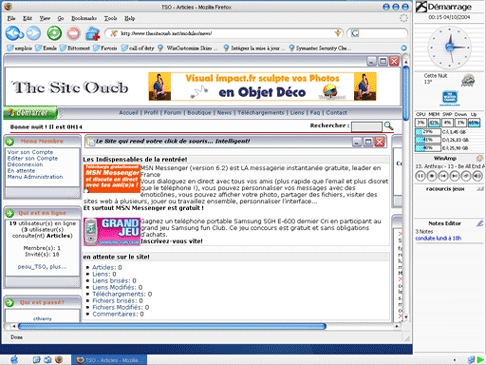
Task: Click the Visual impact.fr banner ad
Action: click(262, 87)
